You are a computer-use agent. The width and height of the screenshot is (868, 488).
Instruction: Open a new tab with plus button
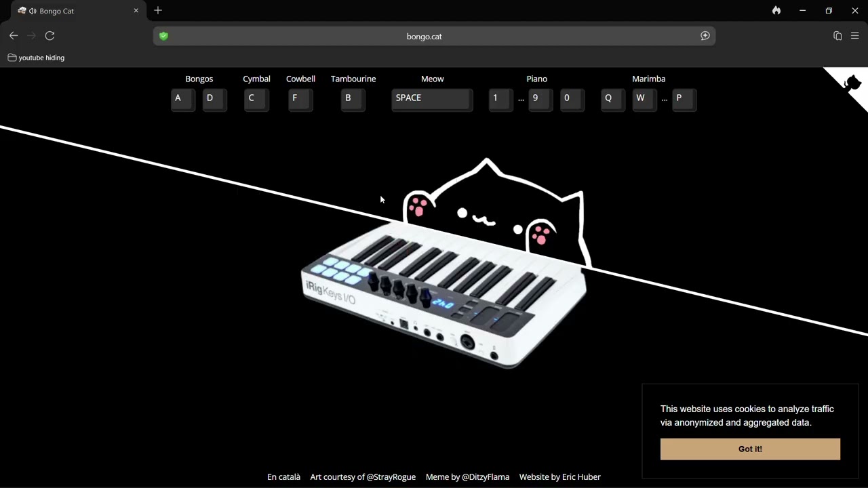158,10
